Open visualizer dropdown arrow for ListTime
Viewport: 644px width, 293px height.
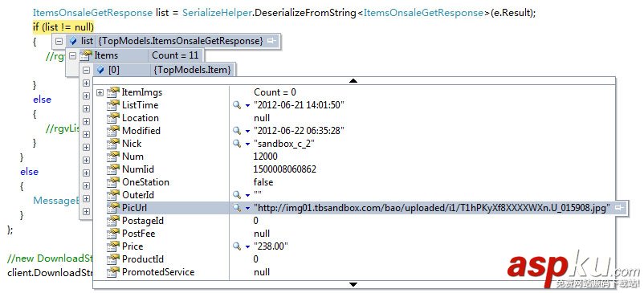247,105
